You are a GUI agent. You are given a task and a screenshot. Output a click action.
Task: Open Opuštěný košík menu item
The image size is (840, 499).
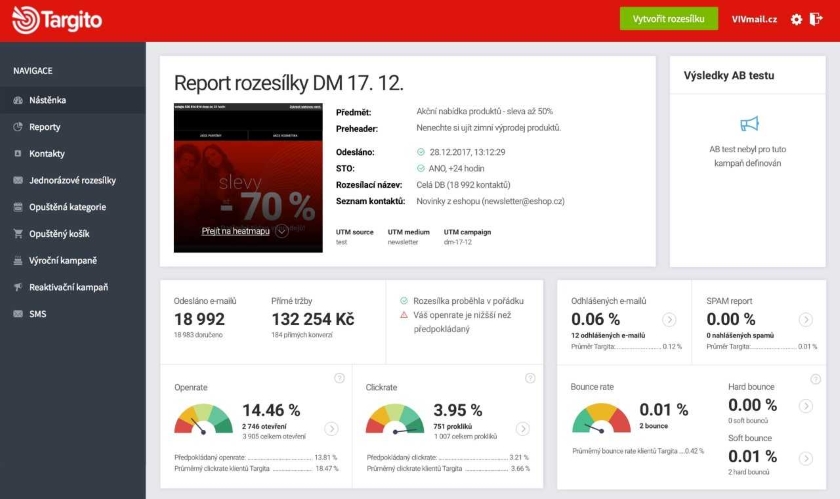click(x=73, y=234)
